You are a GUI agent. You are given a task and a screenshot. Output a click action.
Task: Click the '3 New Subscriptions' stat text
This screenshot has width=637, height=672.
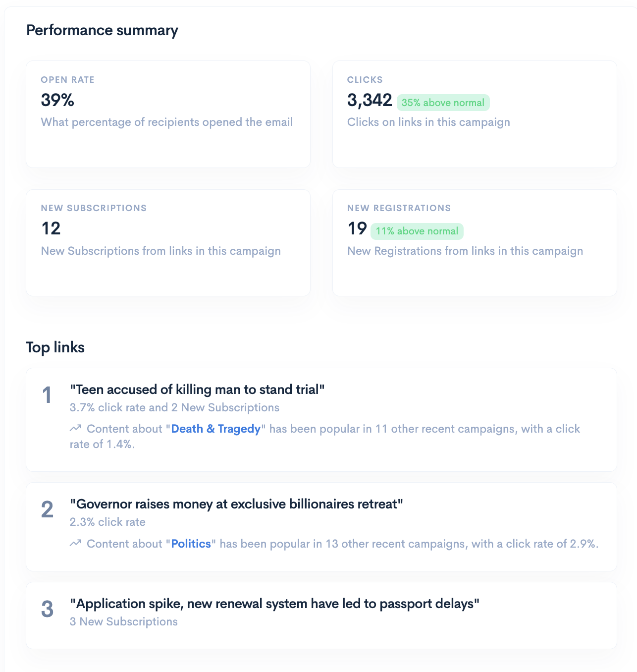click(123, 621)
